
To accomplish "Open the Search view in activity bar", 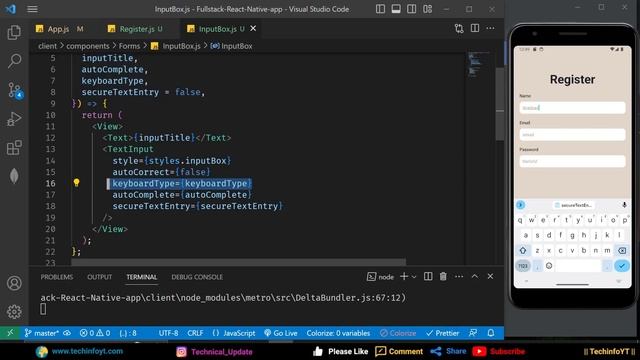I will tap(14, 61).
